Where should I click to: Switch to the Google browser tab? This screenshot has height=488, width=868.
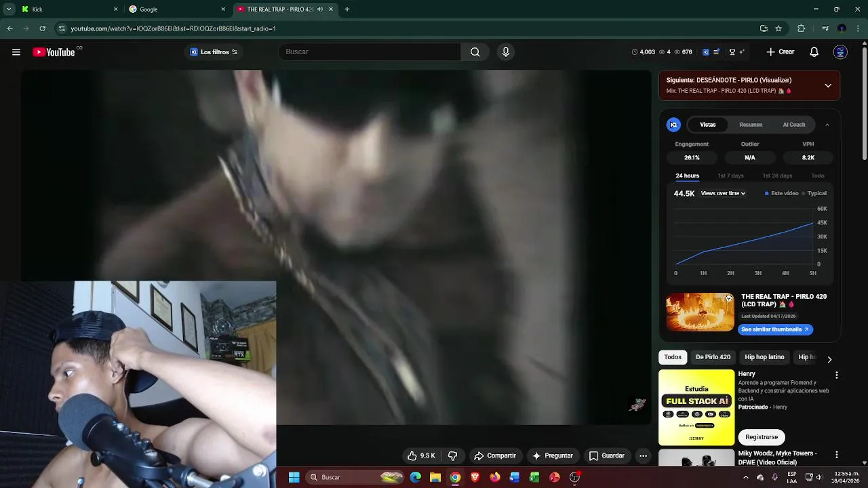(x=176, y=9)
